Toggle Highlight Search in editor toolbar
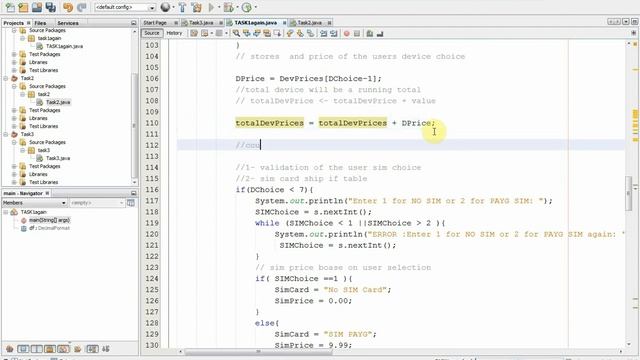 pyautogui.click(x=267, y=33)
